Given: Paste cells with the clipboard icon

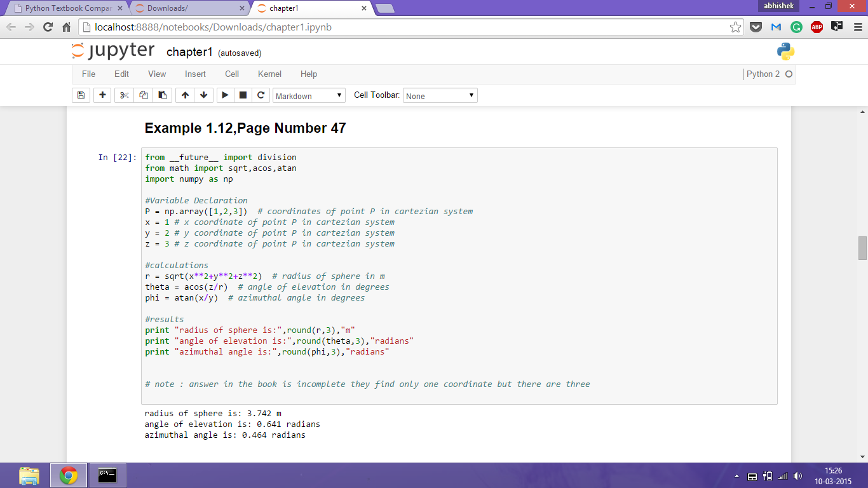Looking at the screenshot, I should click(162, 95).
